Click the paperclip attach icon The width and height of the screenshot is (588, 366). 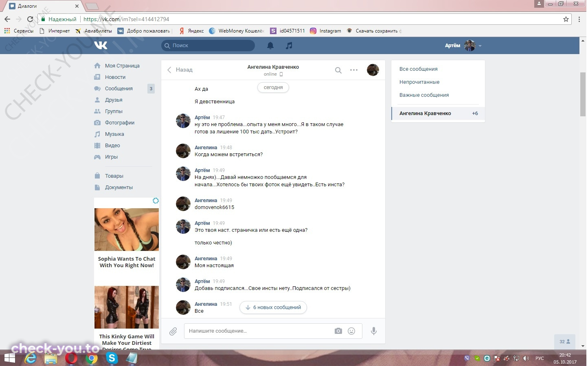point(173,331)
